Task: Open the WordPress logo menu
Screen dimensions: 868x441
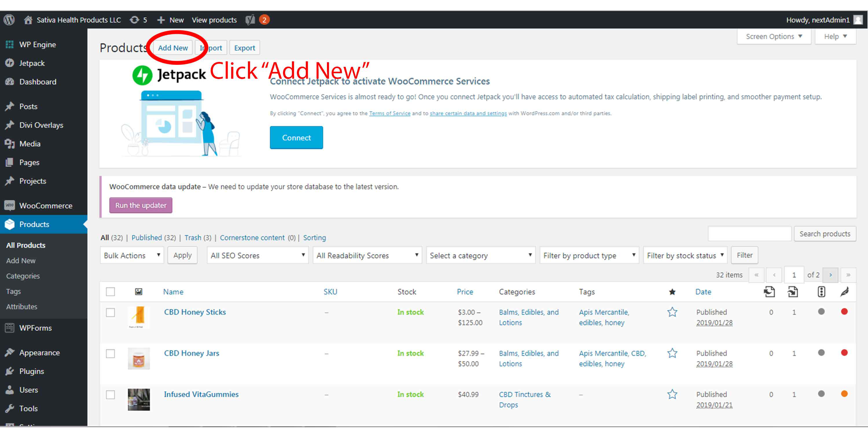Action: click(x=9, y=20)
